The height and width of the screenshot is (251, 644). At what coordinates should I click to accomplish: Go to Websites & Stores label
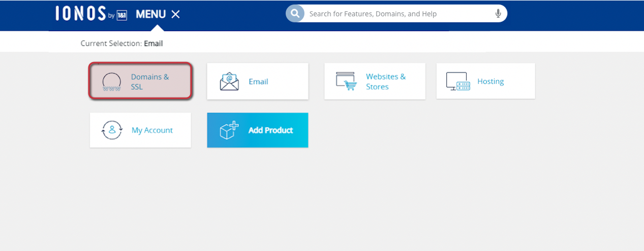pyautogui.click(x=386, y=81)
